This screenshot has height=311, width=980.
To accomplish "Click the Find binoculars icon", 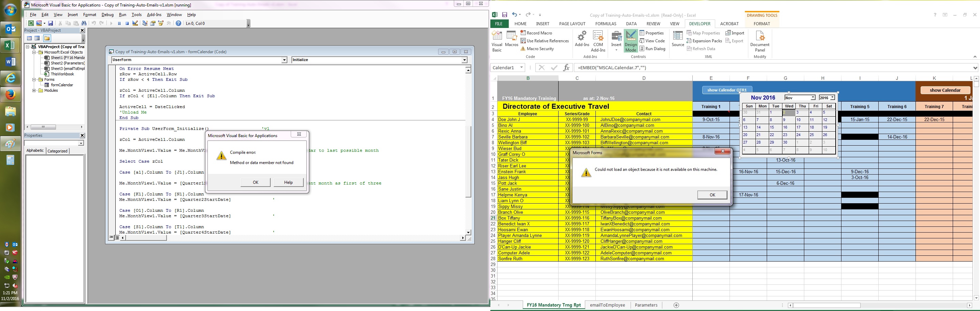I will 84,24.
